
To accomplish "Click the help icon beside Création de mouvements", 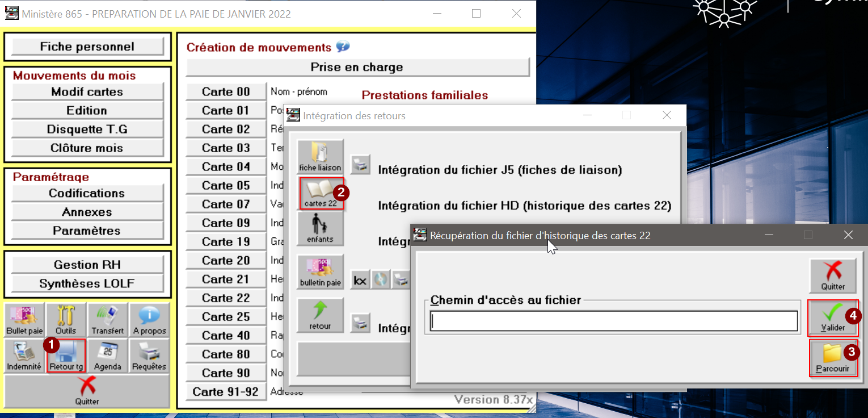I will 343,47.
